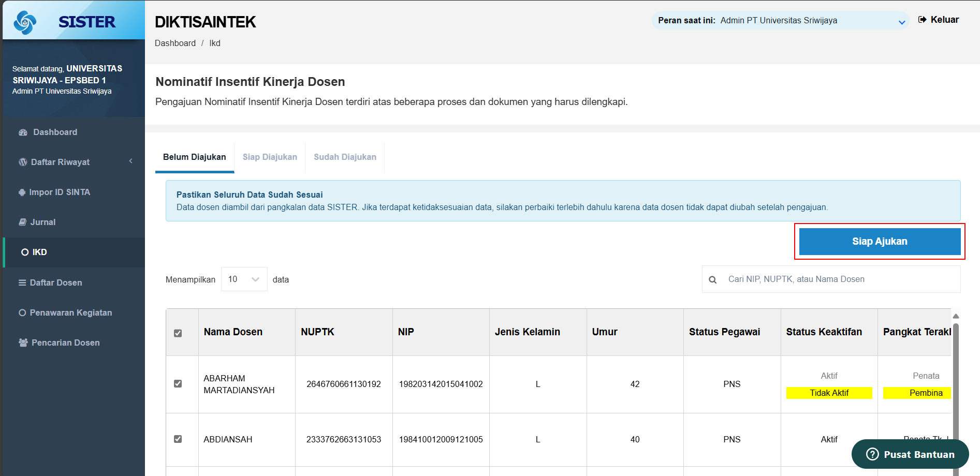This screenshot has height=476, width=980.
Task: Switch to the Siap Diajukan tab
Action: pyautogui.click(x=270, y=157)
